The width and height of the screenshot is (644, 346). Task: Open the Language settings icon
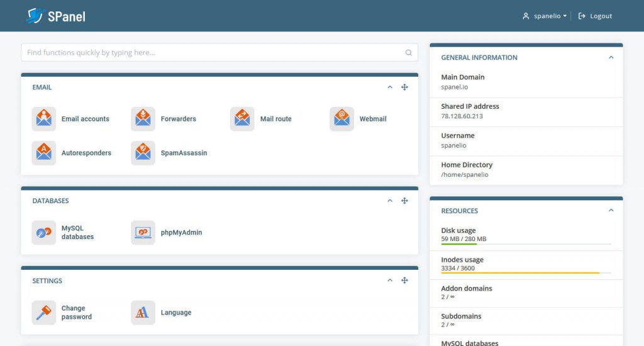(143, 313)
